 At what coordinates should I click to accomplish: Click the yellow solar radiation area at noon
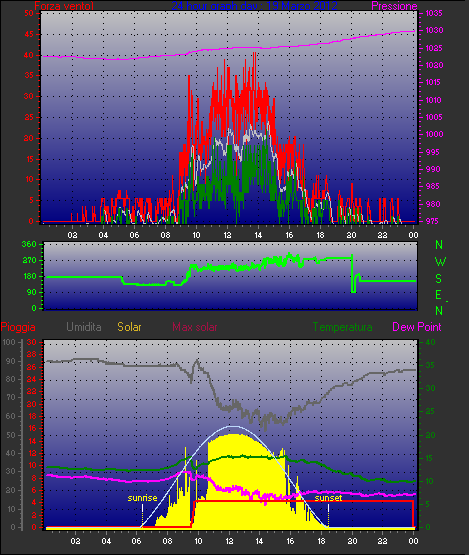click(230, 478)
